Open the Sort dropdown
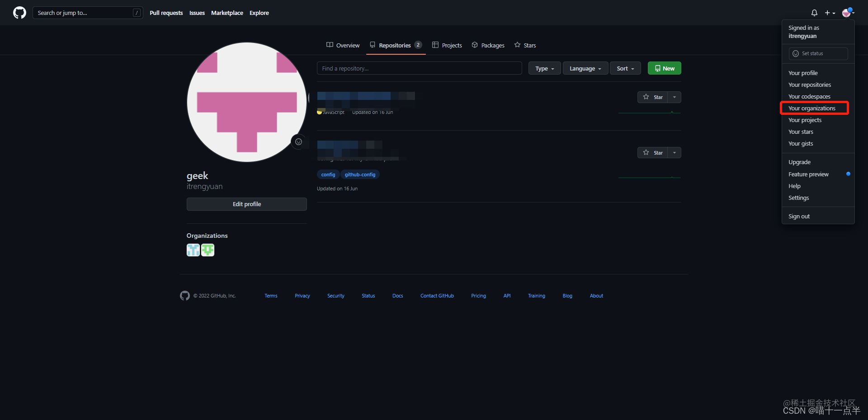Image resolution: width=868 pixels, height=420 pixels. 625,68
